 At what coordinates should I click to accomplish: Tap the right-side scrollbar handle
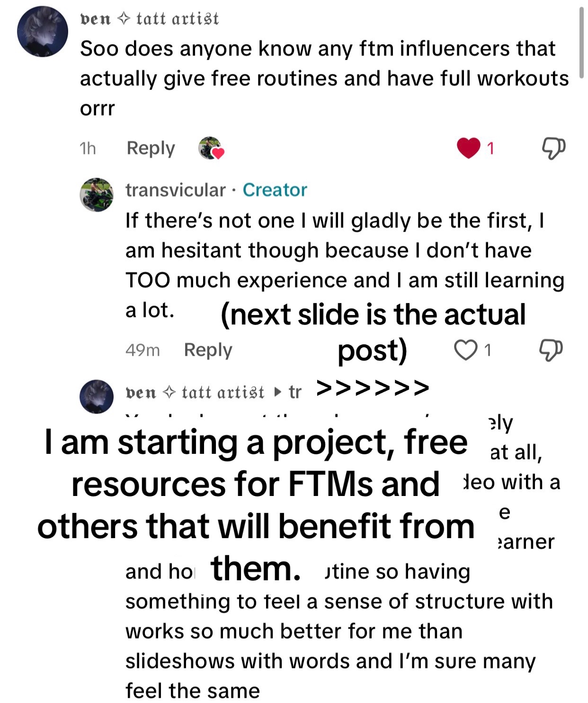[581, 43]
